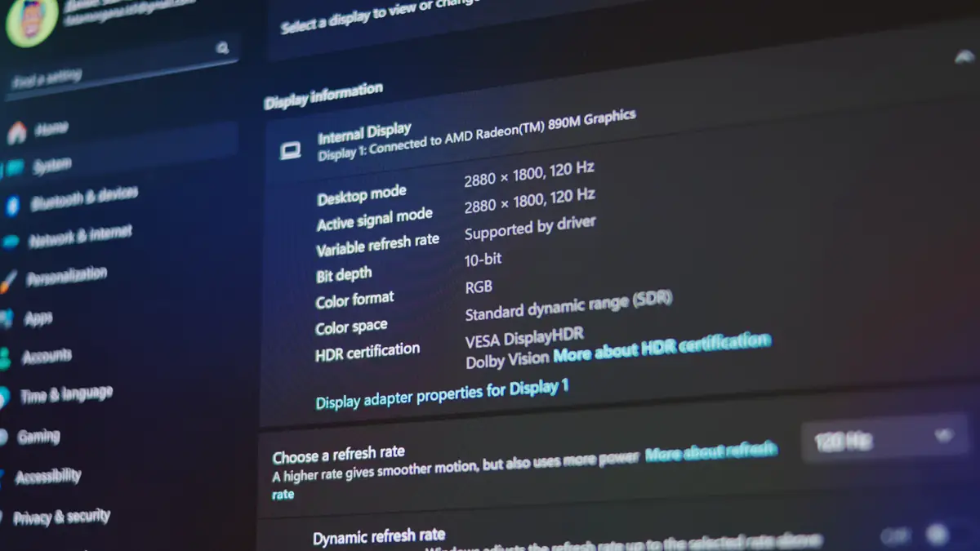Open Bluetooth & devices via its Bluetooth icon
Viewport: 980px width, 551px height.
11,206
